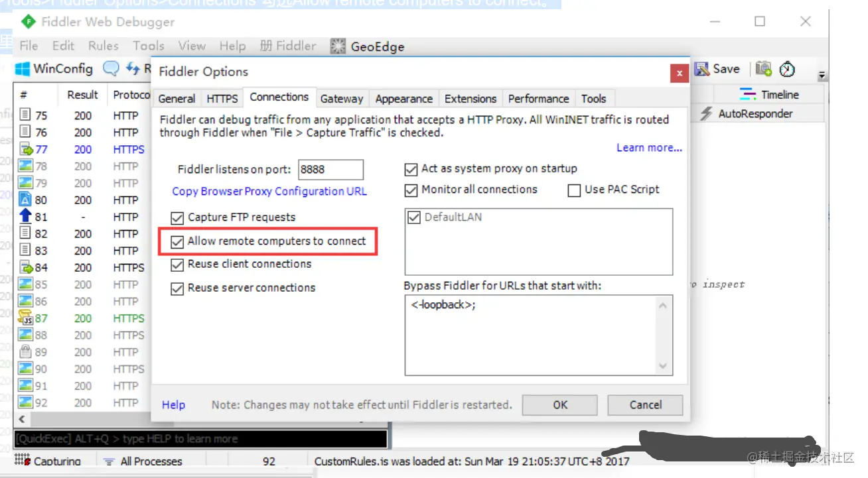Click the Save toolbar button
This screenshot has width=868, height=478.
[x=717, y=69]
